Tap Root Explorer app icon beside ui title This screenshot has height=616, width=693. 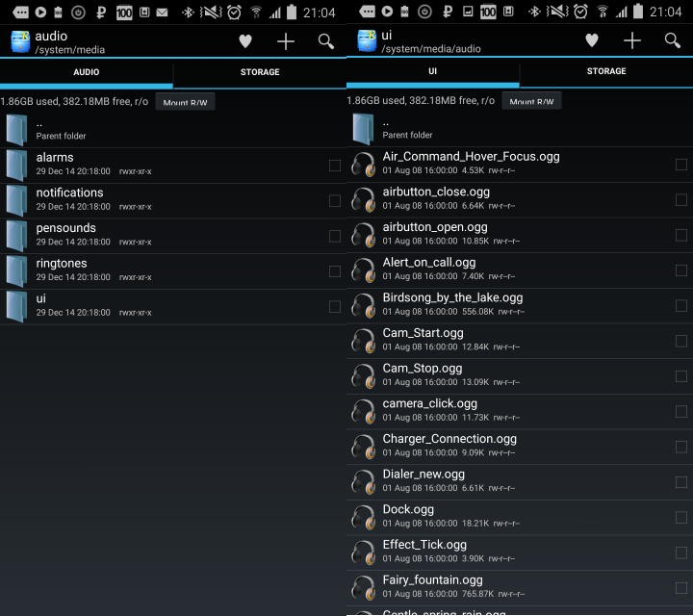click(367, 40)
